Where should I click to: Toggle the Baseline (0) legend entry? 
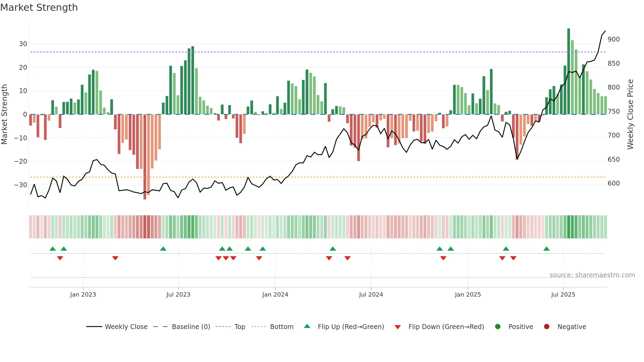pyautogui.click(x=182, y=327)
